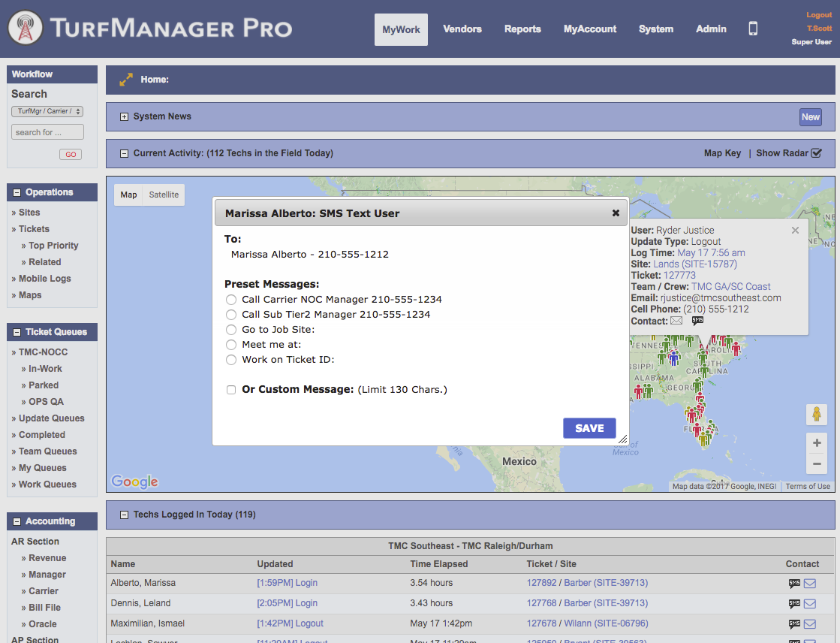Enable the Or Custom Message checkbox
Viewport: 840px width, 643px height.
click(x=231, y=390)
